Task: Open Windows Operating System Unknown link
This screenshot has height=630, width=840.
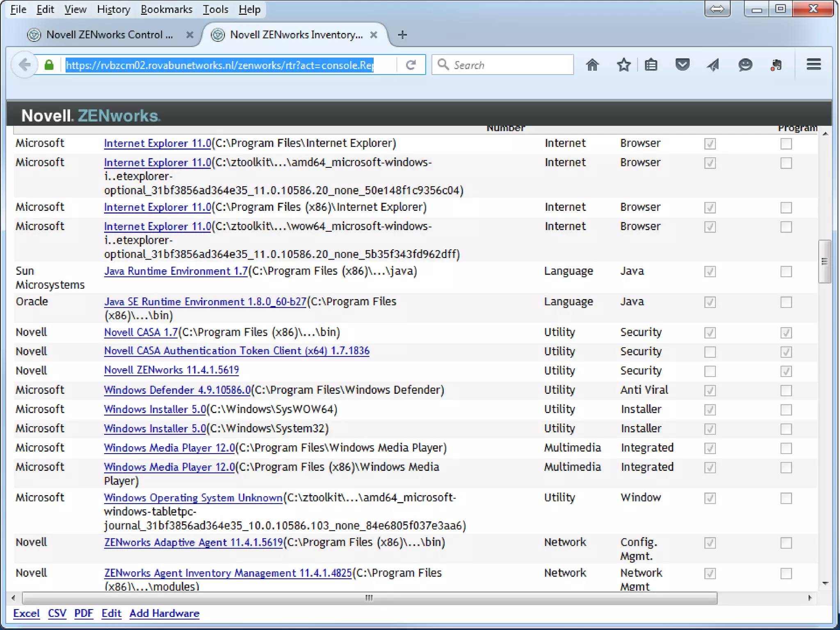Action: pyautogui.click(x=193, y=498)
